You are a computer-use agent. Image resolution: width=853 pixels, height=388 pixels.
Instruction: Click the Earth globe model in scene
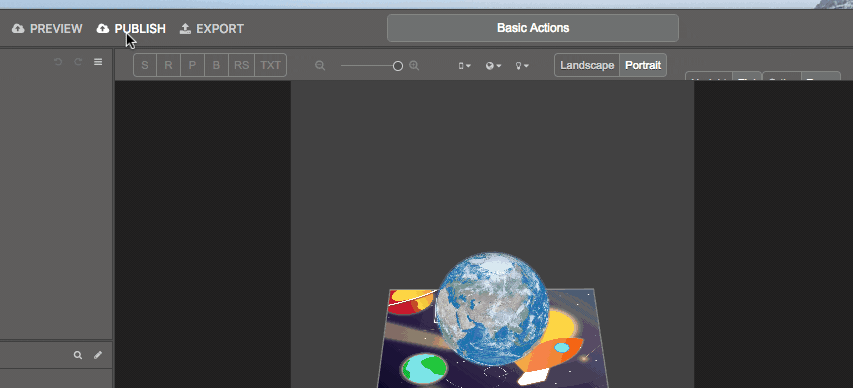point(492,309)
